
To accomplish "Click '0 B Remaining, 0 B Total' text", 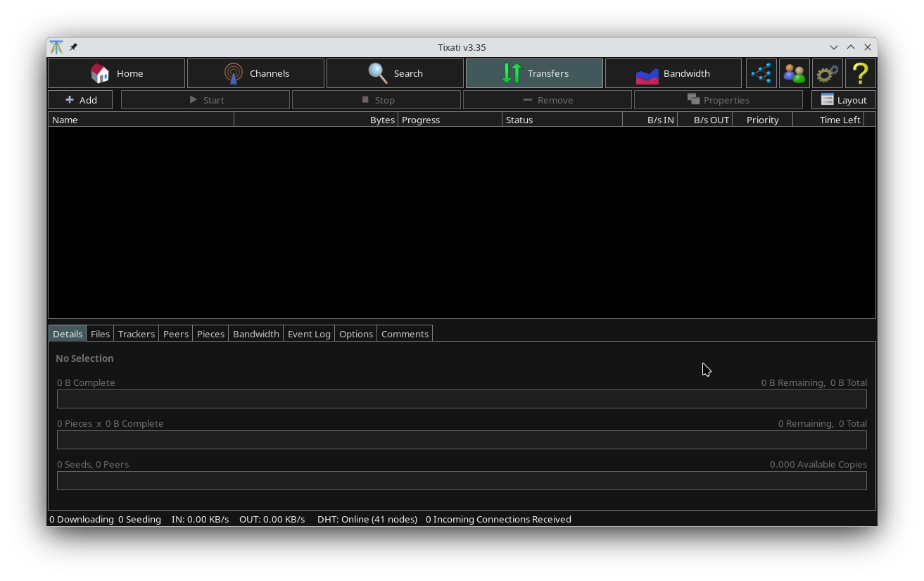I will coord(814,382).
